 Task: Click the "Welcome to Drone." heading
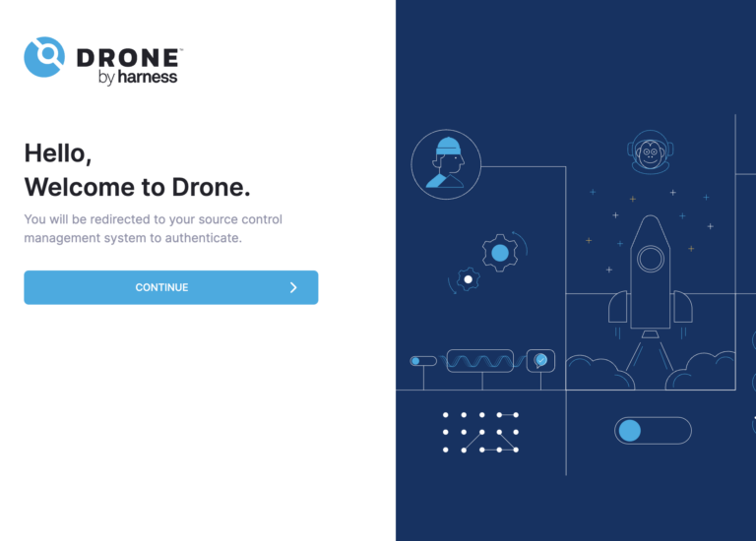[138, 188]
